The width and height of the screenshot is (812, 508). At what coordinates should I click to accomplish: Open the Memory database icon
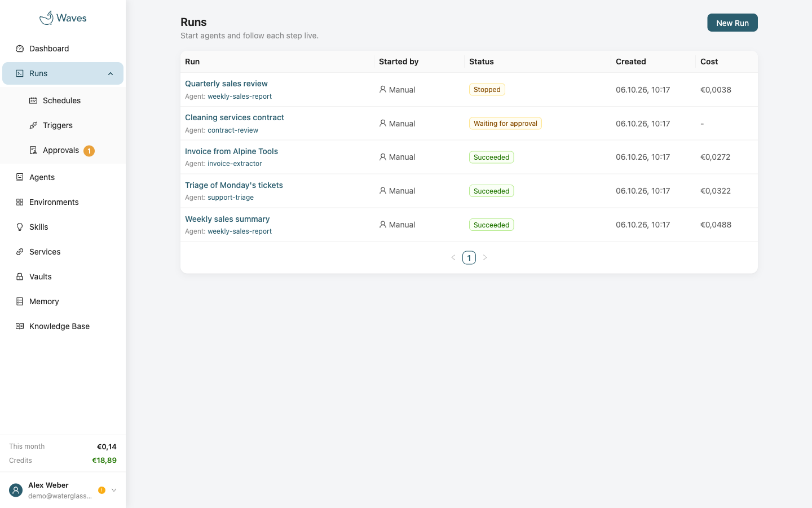pos(20,301)
